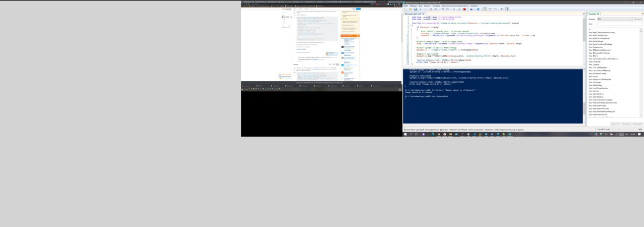Viewport: 644px width, 227px height.
Task: Open the notification center in the system tray
Action: tap(639, 134)
